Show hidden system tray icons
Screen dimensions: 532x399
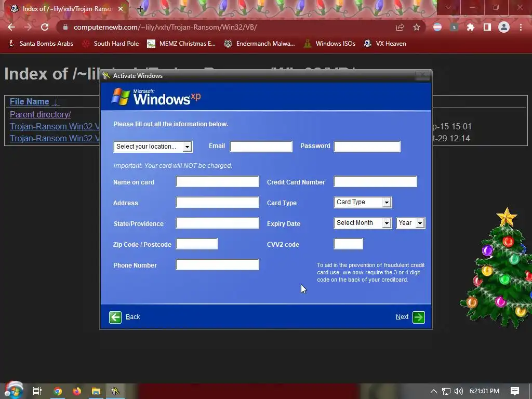434,391
